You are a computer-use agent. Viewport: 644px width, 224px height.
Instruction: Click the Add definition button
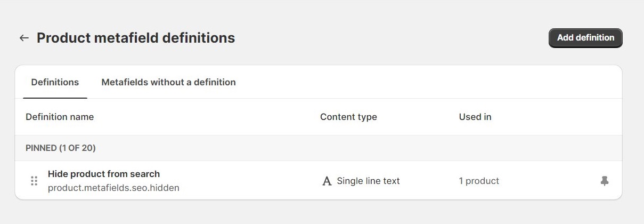pos(585,38)
